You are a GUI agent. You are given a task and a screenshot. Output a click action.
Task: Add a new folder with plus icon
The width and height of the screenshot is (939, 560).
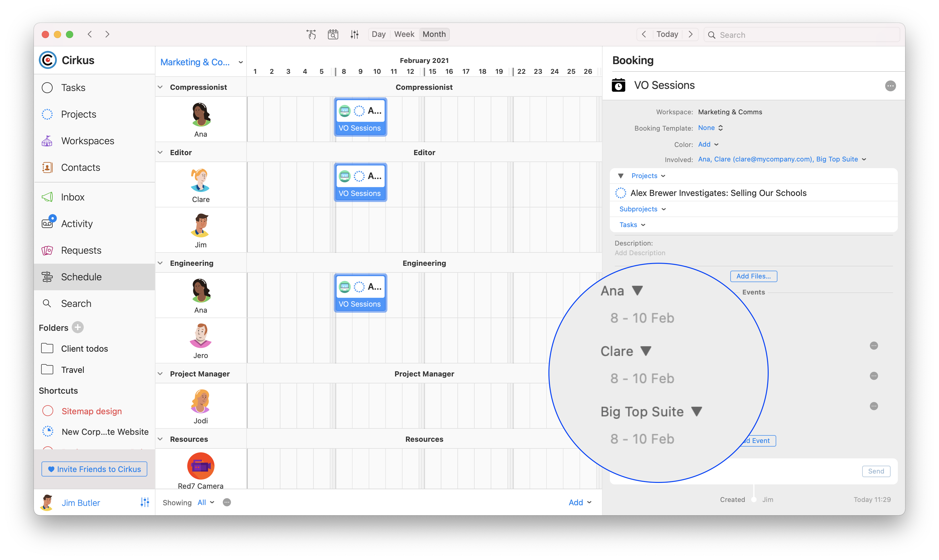click(x=78, y=327)
